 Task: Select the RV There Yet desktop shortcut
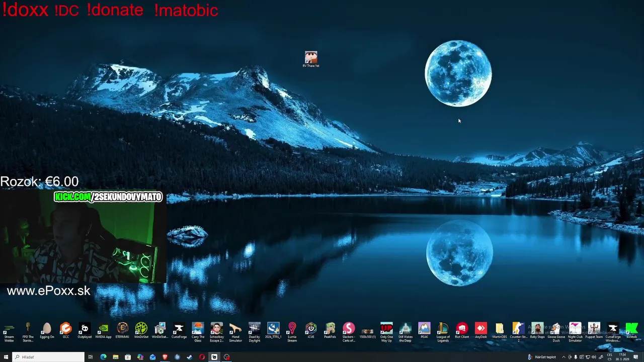[x=311, y=59]
